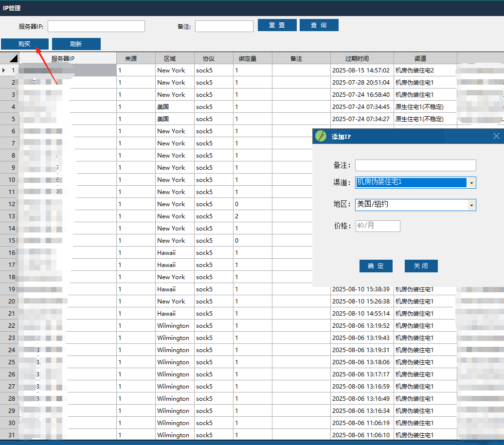Run search with 查询 button

[319, 25]
